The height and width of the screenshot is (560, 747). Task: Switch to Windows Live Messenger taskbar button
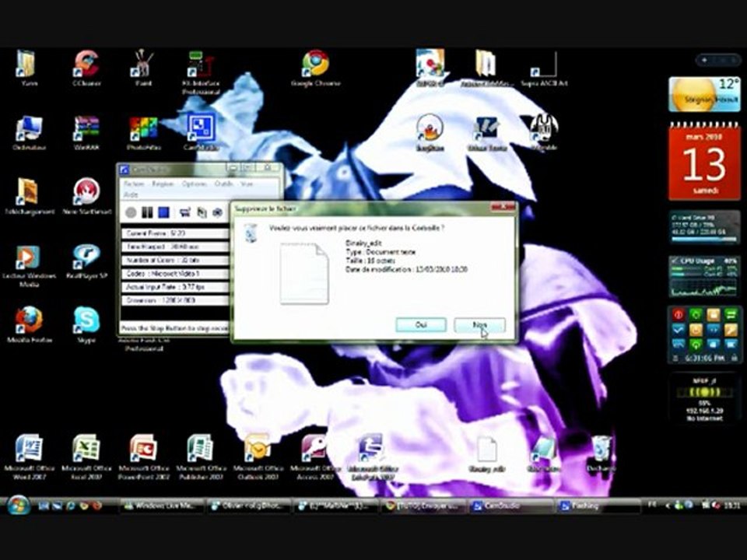click(x=162, y=506)
